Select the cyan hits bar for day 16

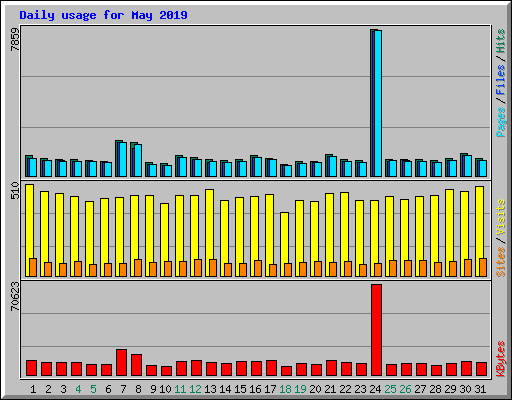pos(258,167)
